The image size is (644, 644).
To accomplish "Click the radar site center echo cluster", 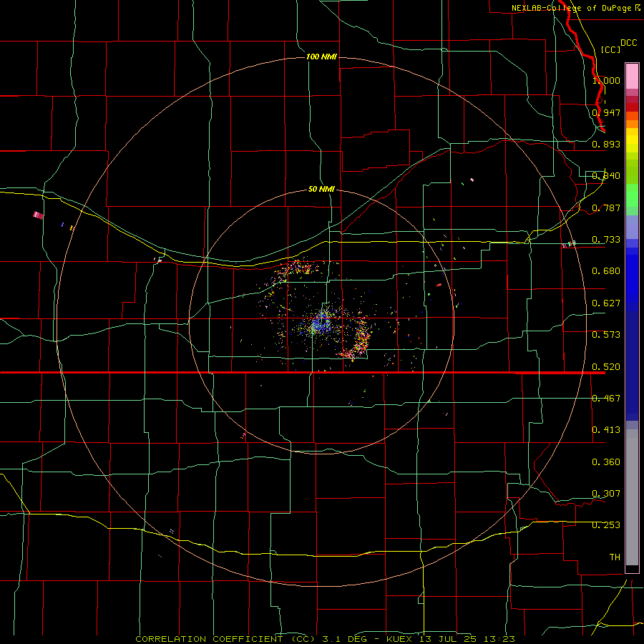I will click(320, 323).
